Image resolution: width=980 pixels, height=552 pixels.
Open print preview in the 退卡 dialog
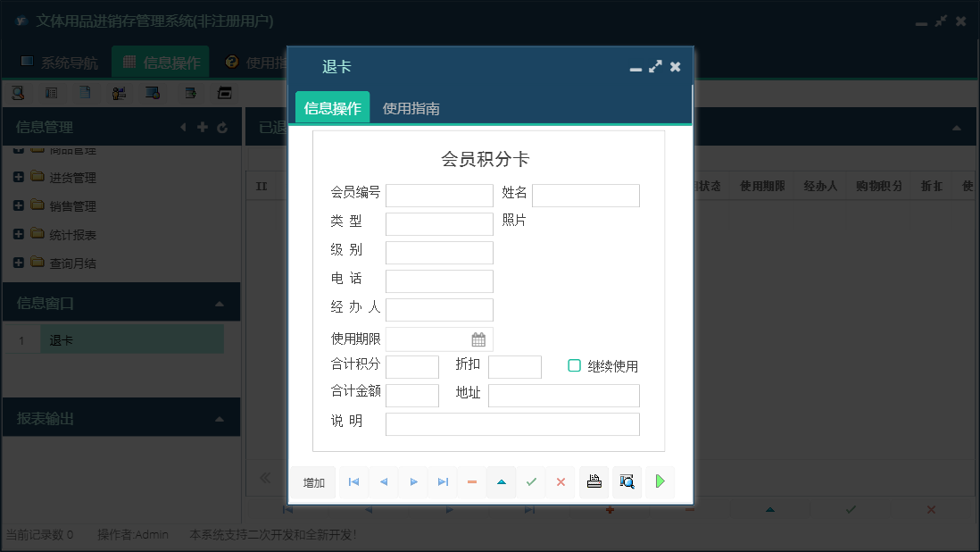point(627,482)
